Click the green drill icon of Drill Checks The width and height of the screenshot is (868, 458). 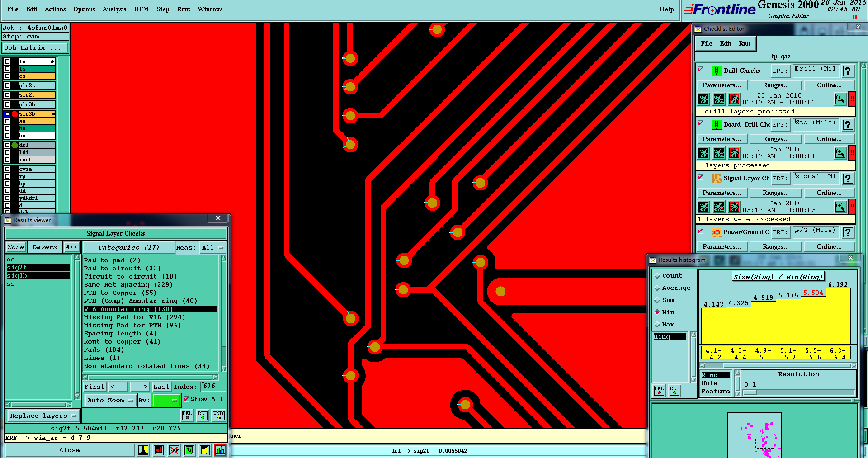pyautogui.click(x=717, y=71)
